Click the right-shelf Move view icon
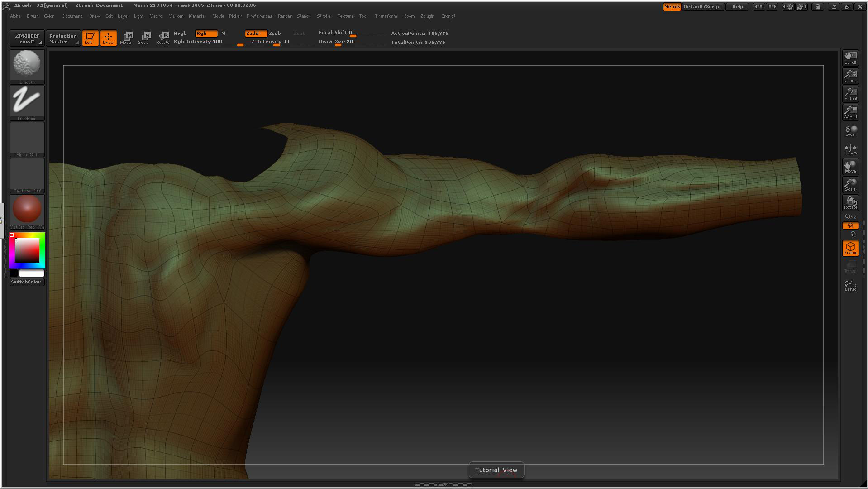Screen dimensions: 868x489 pyautogui.click(x=850, y=167)
